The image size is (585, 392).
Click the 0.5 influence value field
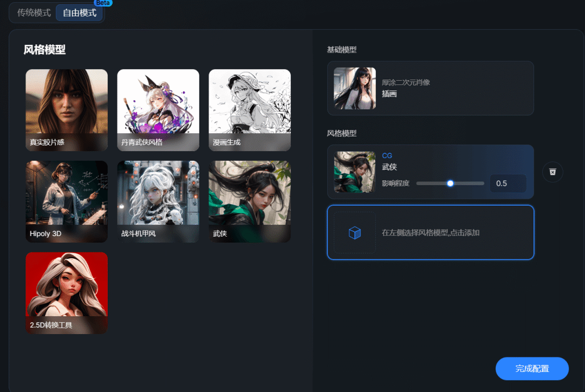click(x=508, y=184)
